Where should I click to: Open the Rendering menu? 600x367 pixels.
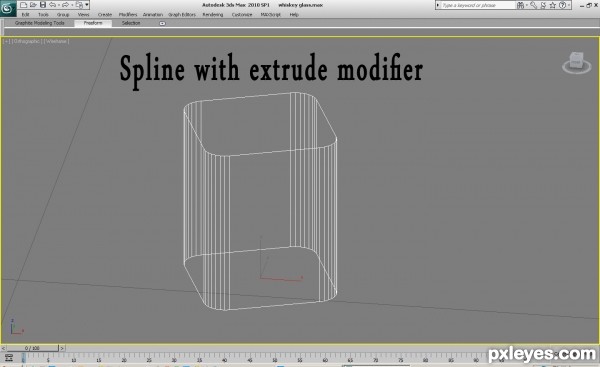click(x=213, y=15)
